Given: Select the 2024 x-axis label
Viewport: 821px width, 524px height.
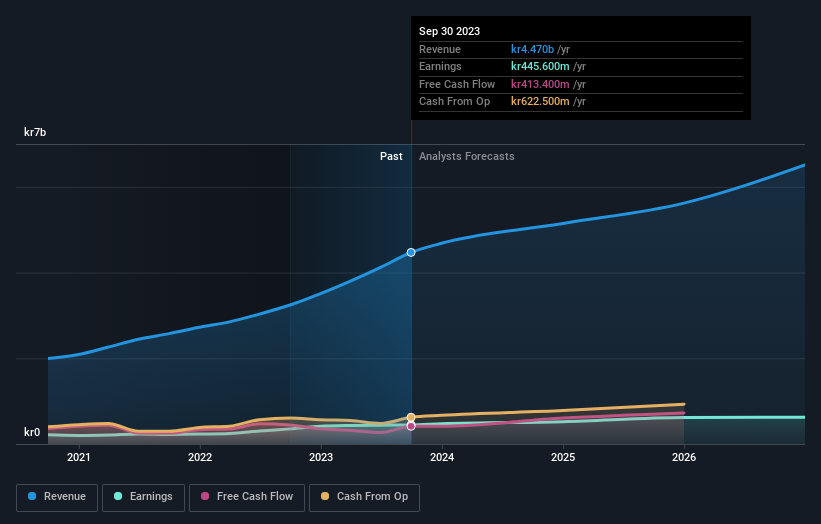Looking at the screenshot, I should [442, 458].
